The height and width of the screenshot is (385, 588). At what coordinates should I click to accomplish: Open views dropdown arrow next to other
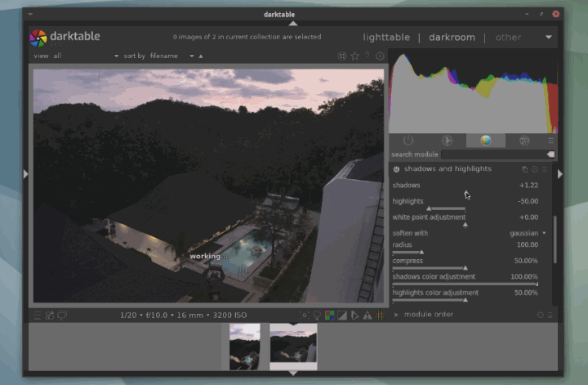tap(549, 37)
